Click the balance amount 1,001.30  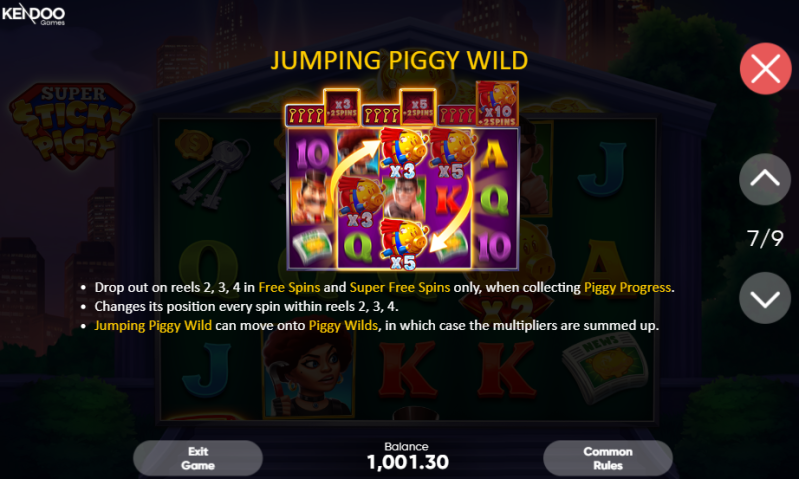(x=408, y=462)
